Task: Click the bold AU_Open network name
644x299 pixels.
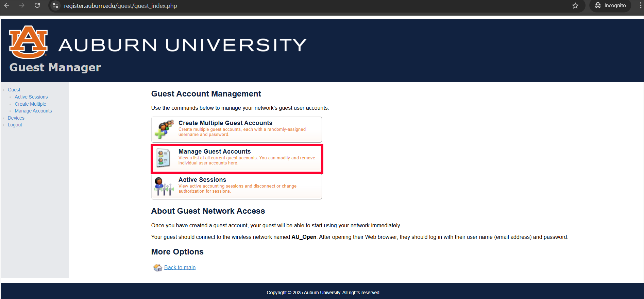Action: coord(304,237)
